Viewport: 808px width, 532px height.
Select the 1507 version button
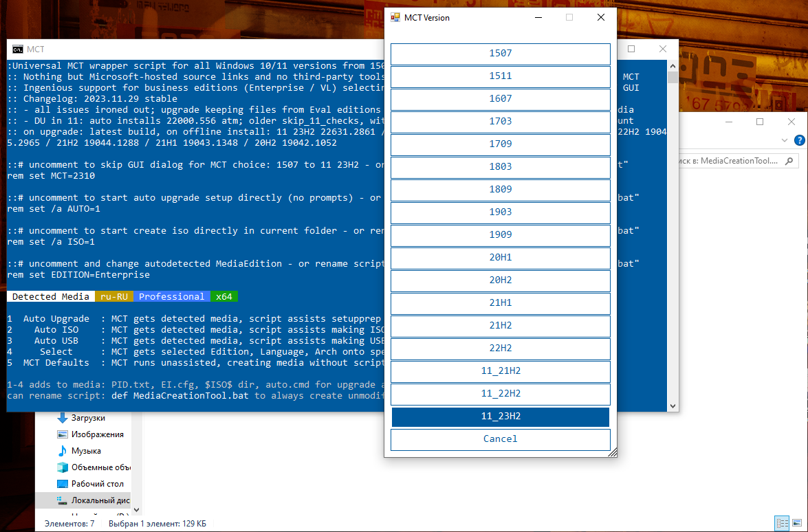click(500, 54)
